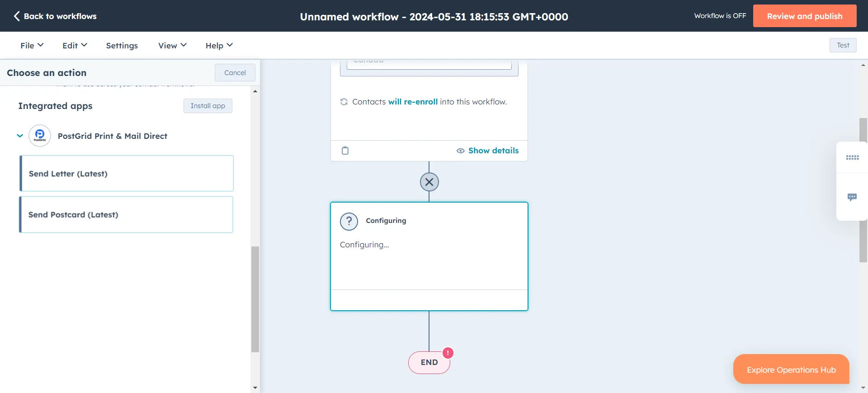The height and width of the screenshot is (393, 868).
Task: Click the will re-enroll link
Action: pyautogui.click(x=413, y=102)
